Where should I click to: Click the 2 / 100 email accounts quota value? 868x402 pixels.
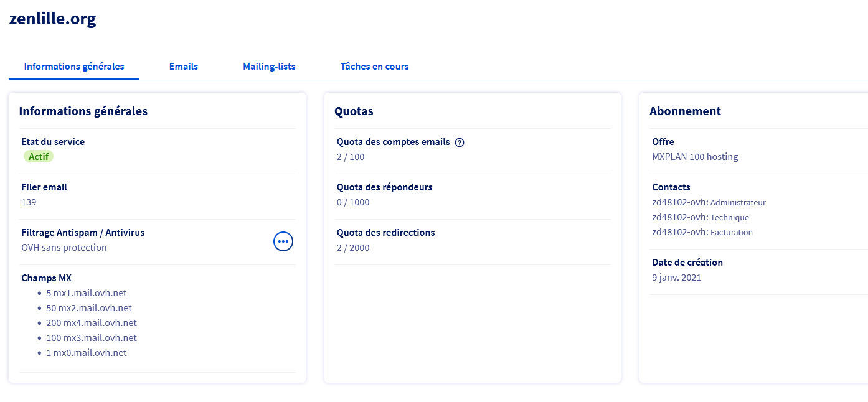(351, 157)
